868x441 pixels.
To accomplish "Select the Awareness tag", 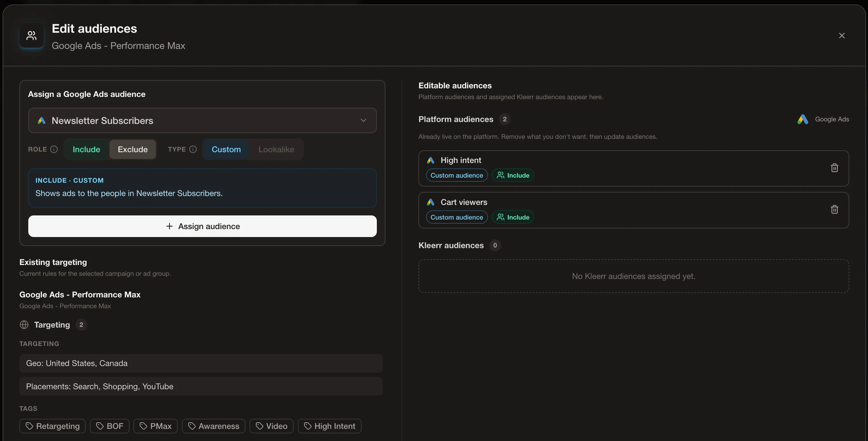I will pos(214,426).
